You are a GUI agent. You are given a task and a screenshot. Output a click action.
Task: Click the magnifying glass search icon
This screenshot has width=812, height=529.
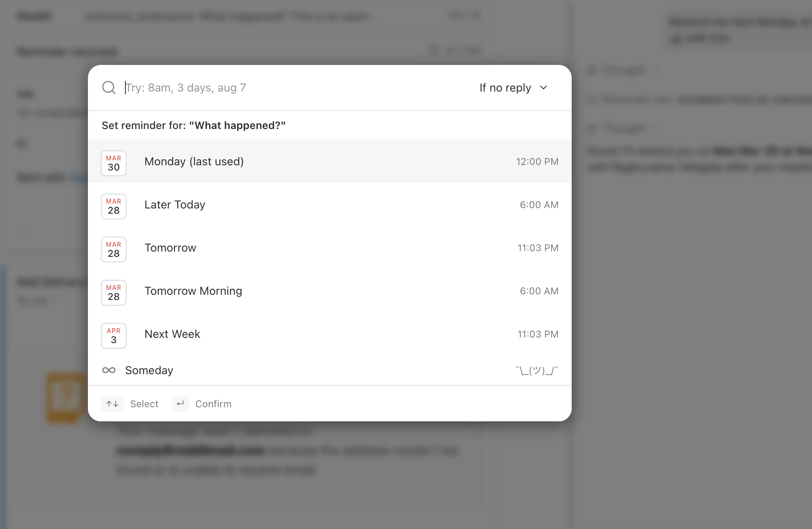pyautogui.click(x=109, y=87)
